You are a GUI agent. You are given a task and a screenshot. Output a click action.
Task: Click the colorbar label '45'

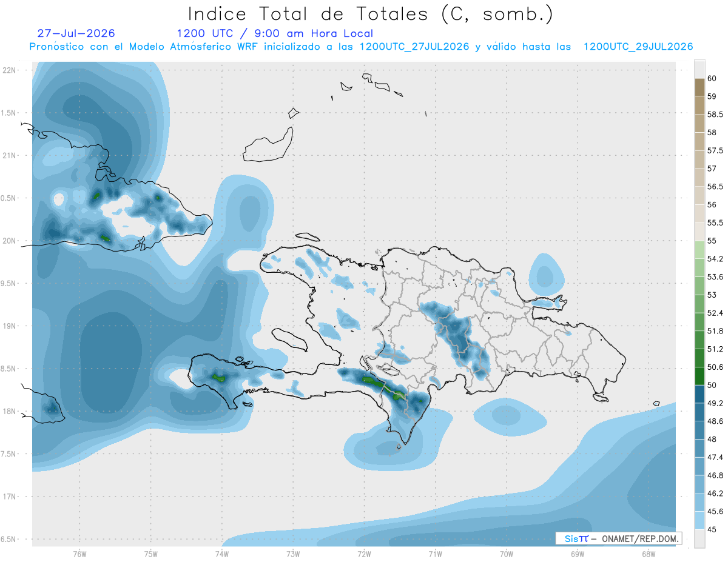(x=712, y=530)
